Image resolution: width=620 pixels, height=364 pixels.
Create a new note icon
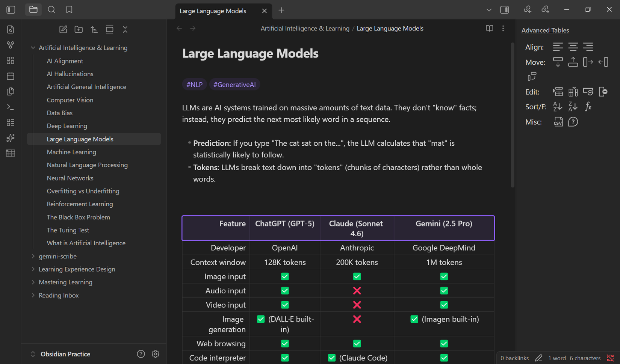(x=63, y=29)
